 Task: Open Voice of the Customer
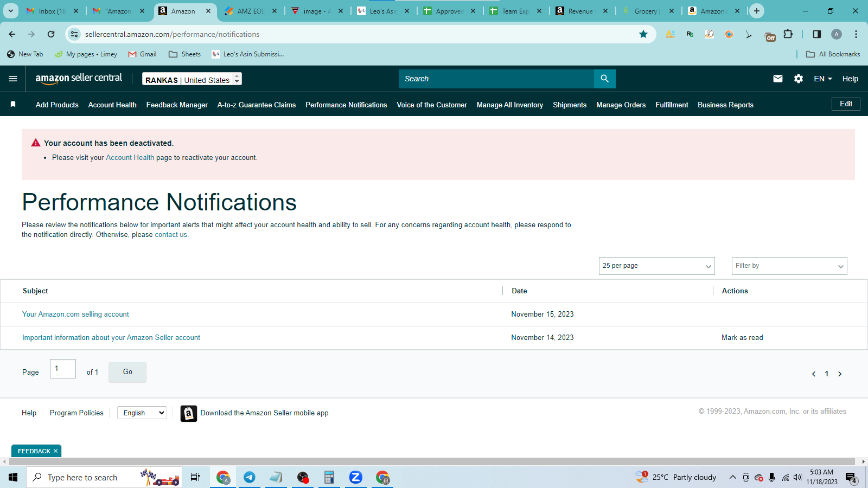(432, 105)
